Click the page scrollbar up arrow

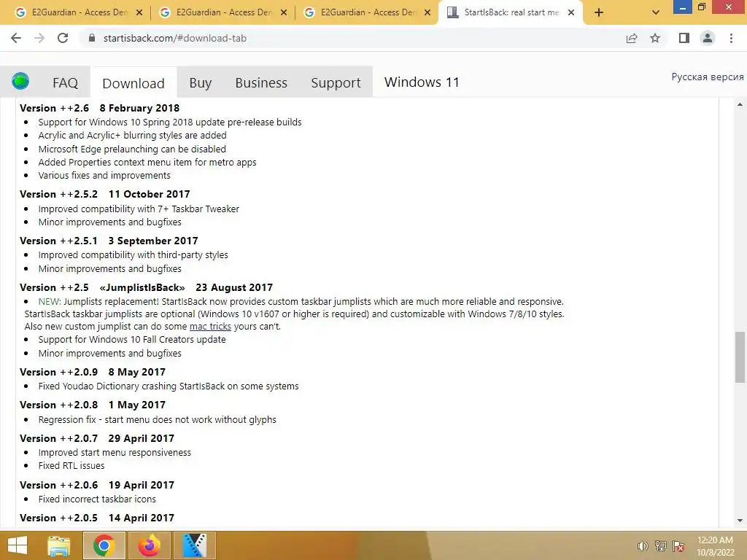740,104
